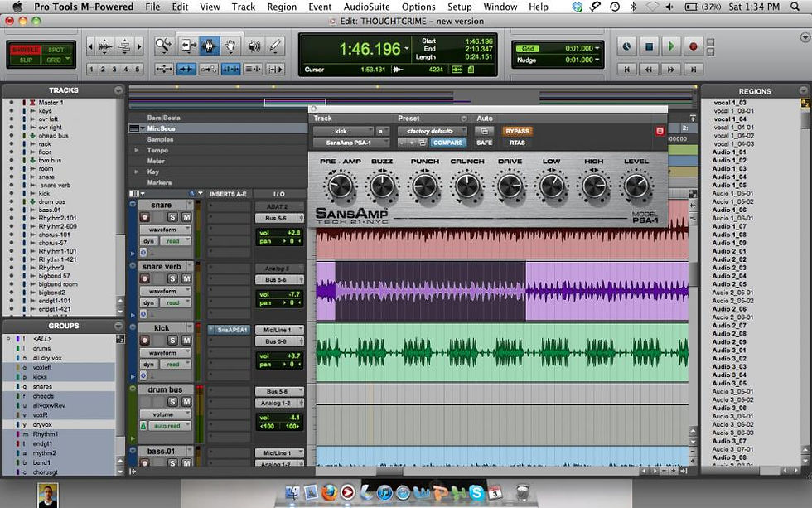This screenshot has height=508, width=812.
Task: Click zoom preset 3 button
Action: coord(114,69)
